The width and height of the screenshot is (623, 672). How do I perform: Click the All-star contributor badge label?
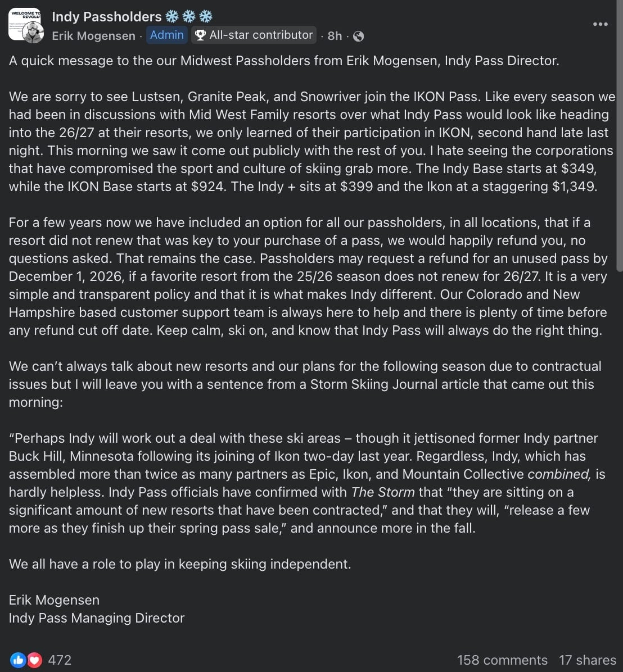(x=261, y=35)
